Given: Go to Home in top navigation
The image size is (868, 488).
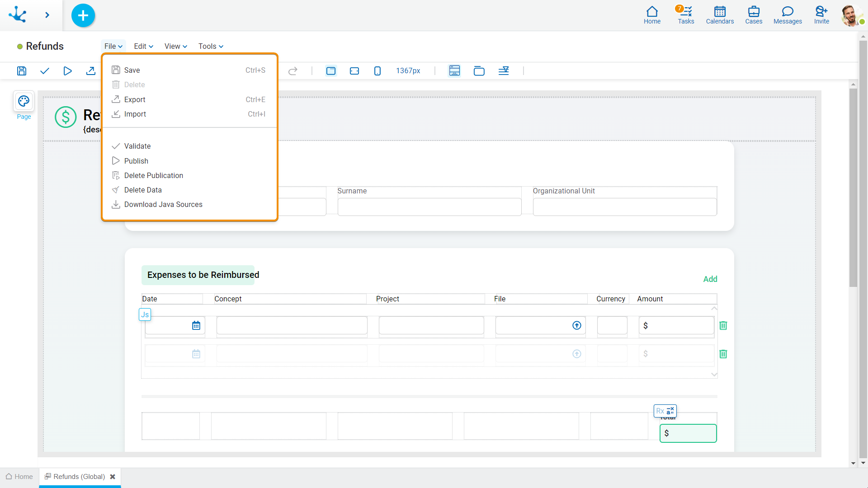Looking at the screenshot, I should tap(652, 15).
